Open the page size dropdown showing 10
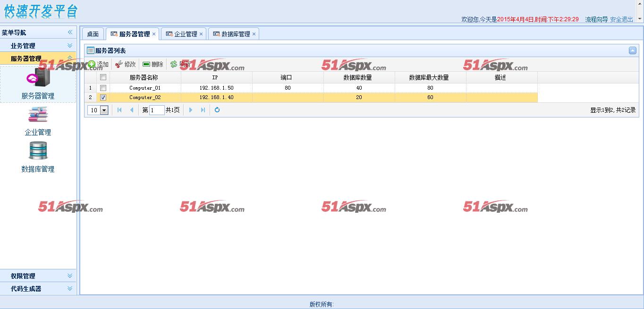 tap(104, 110)
